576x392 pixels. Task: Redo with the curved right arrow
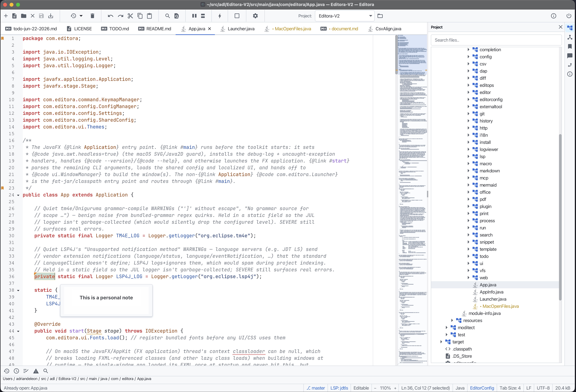point(120,16)
